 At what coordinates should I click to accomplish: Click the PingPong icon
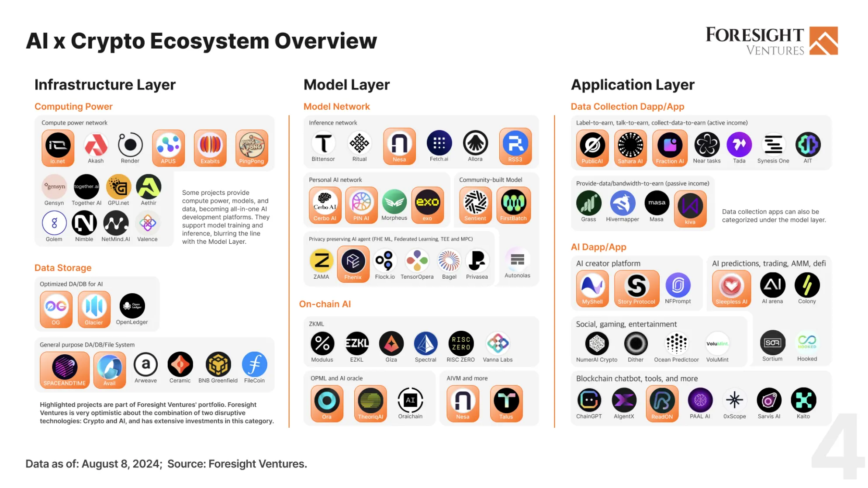click(x=252, y=145)
